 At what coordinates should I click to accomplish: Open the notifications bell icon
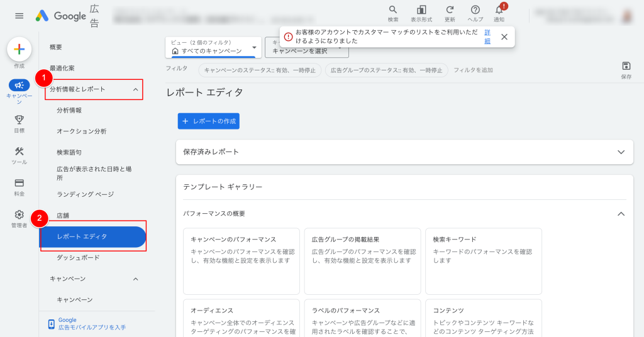499,11
